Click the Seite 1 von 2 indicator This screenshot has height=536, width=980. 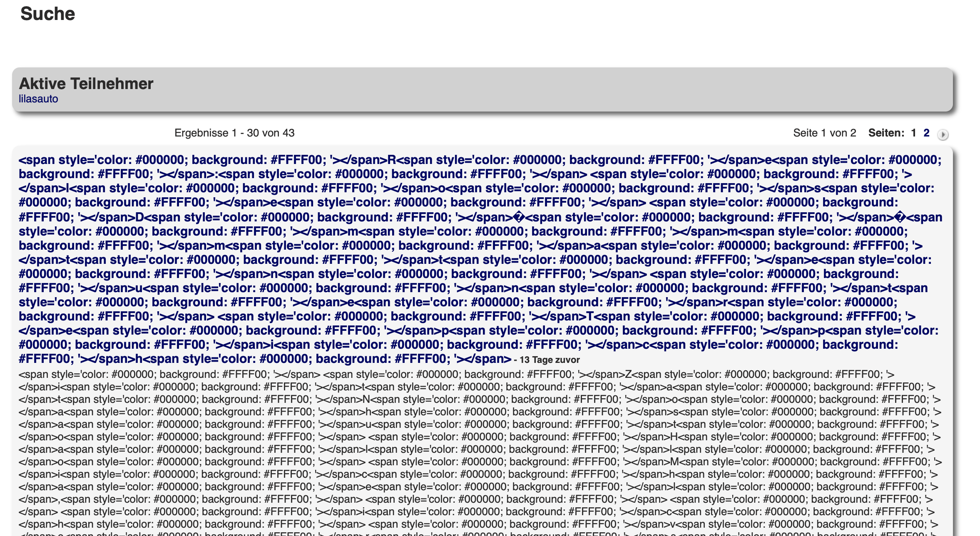click(x=824, y=133)
